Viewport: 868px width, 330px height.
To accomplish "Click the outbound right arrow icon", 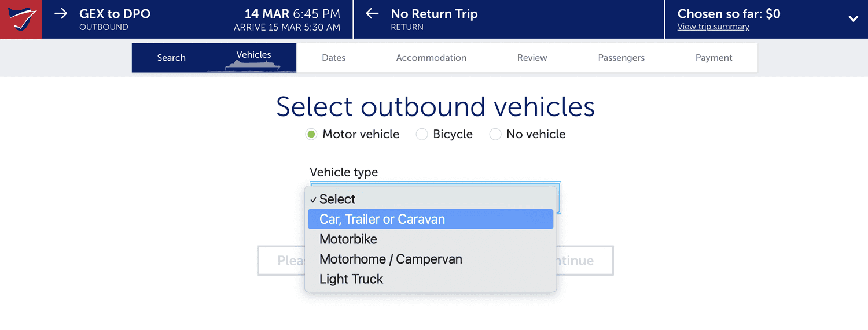I will (61, 13).
